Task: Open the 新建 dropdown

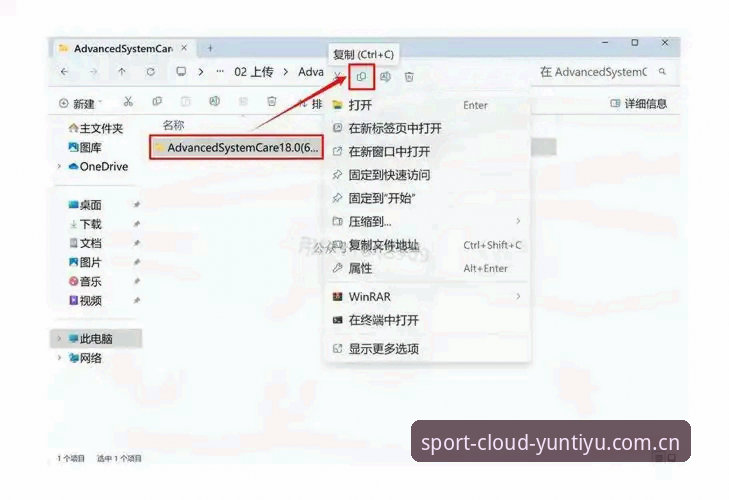Action: pyautogui.click(x=80, y=103)
